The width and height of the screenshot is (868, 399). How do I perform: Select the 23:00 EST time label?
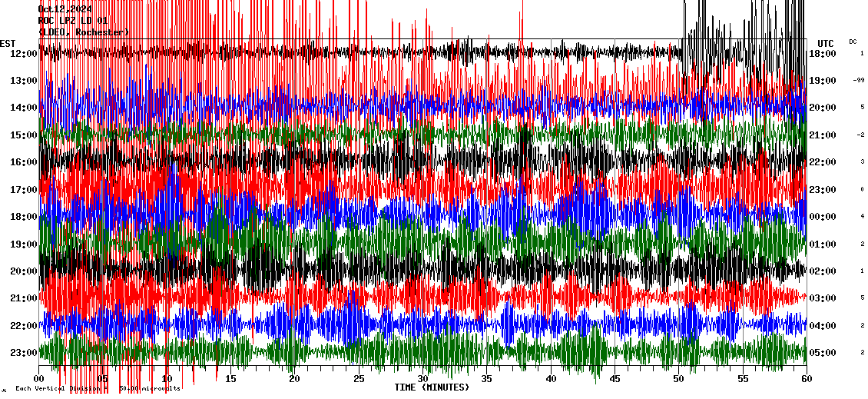(x=23, y=352)
